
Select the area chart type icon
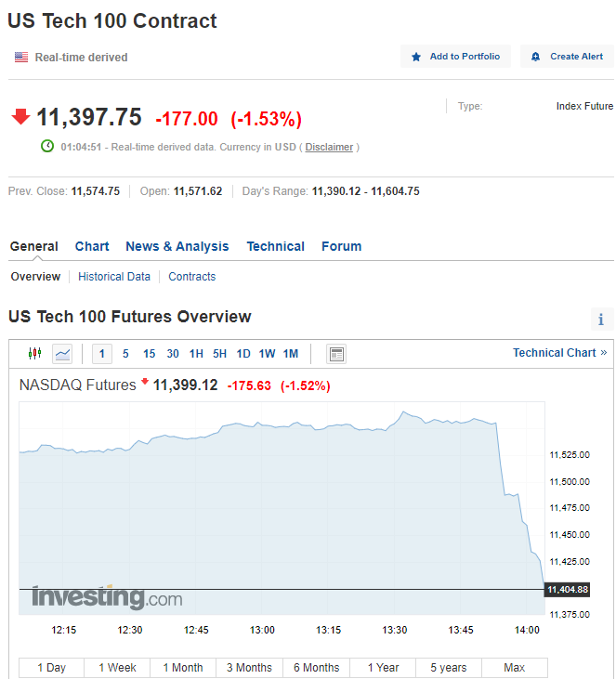pyautogui.click(x=62, y=354)
